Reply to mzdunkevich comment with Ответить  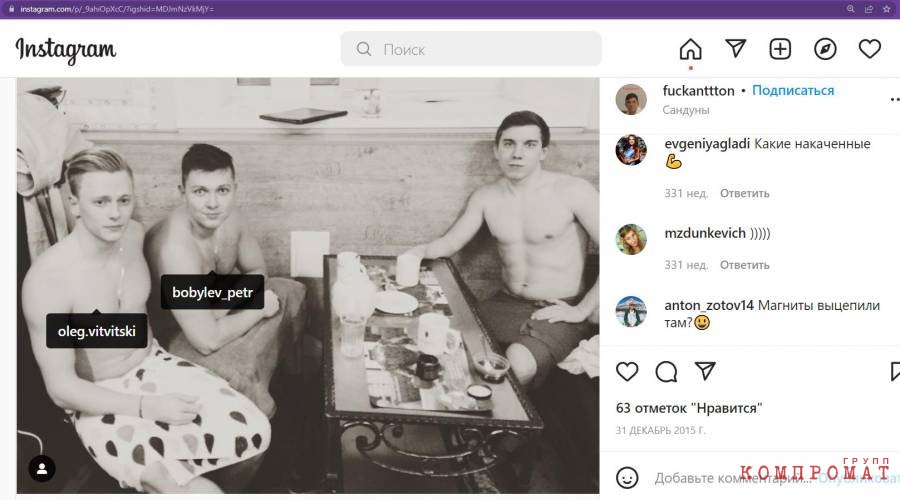(x=744, y=265)
